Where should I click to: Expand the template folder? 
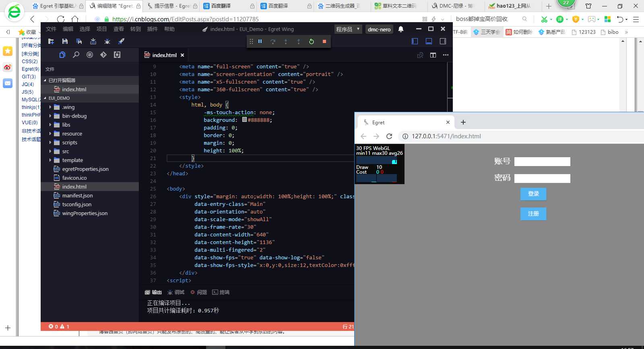[x=50, y=160]
